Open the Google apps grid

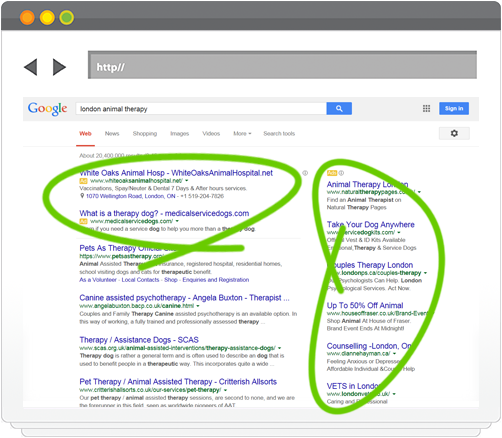426,108
